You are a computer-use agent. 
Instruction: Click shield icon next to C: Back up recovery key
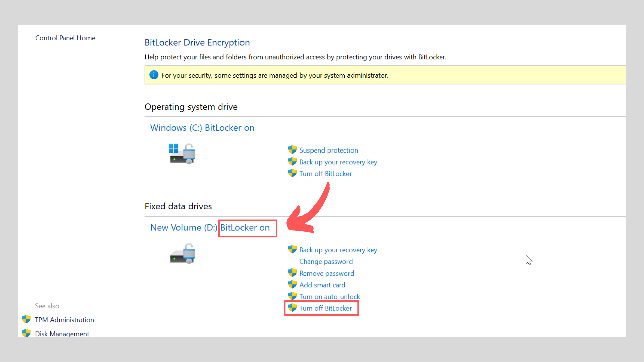tap(292, 161)
